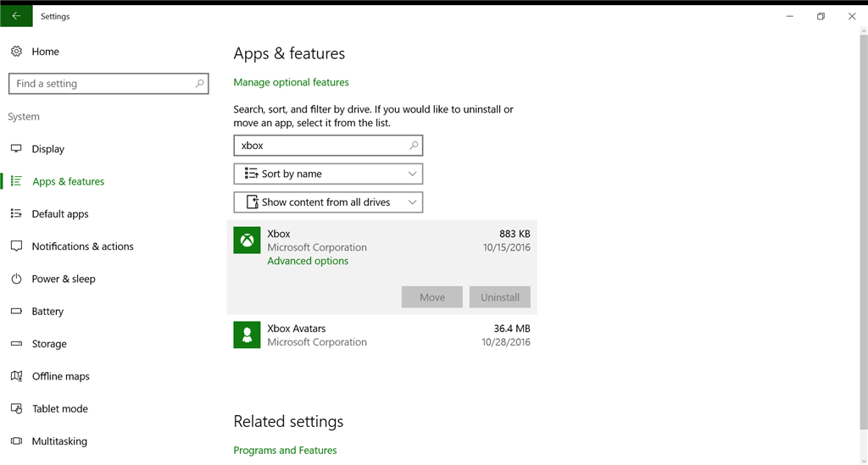This screenshot has width=868, height=465.
Task: Restore down the Settings window
Action: tap(821, 16)
